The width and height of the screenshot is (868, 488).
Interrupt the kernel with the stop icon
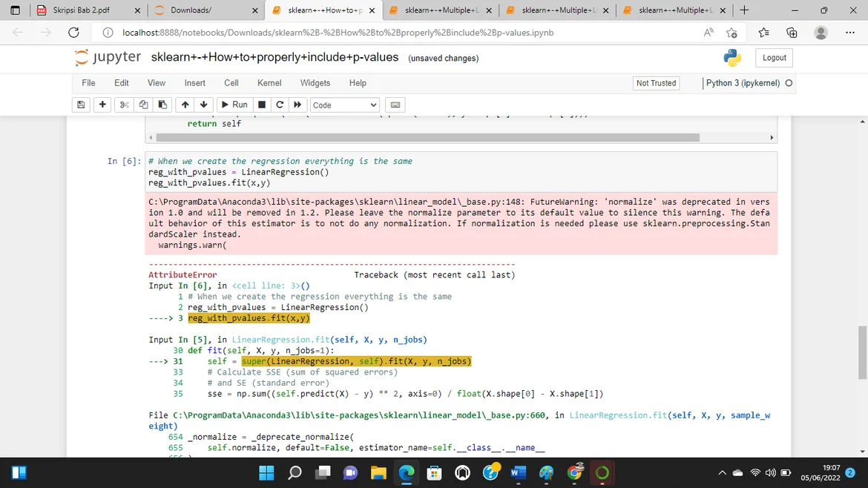[x=262, y=105]
